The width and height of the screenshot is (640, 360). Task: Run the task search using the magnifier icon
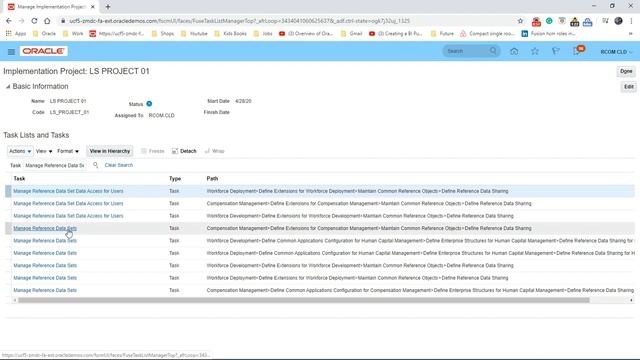tap(96, 165)
